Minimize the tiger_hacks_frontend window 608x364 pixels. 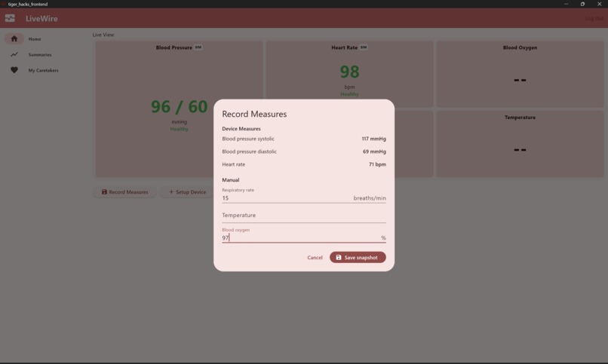tap(566, 4)
